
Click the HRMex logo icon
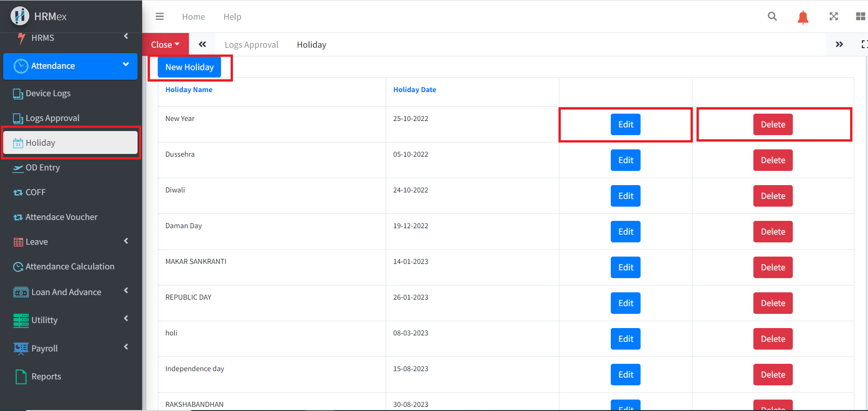pyautogui.click(x=20, y=16)
